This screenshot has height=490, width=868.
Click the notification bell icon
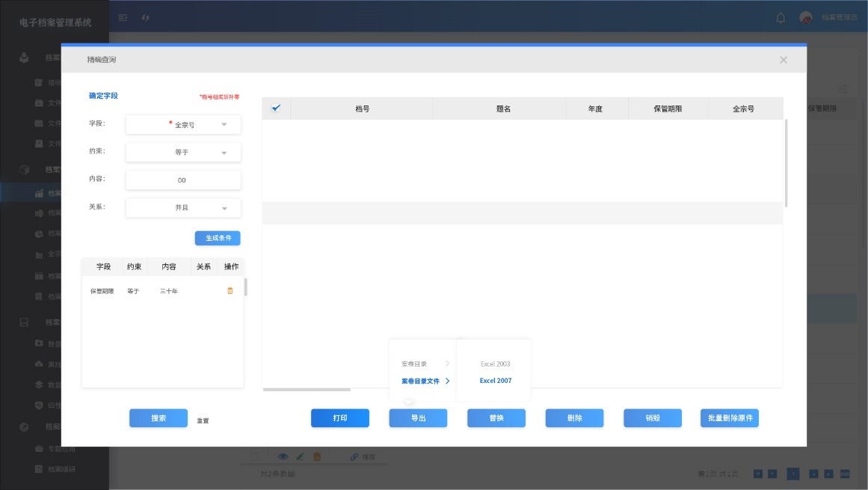pyautogui.click(x=781, y=17)
